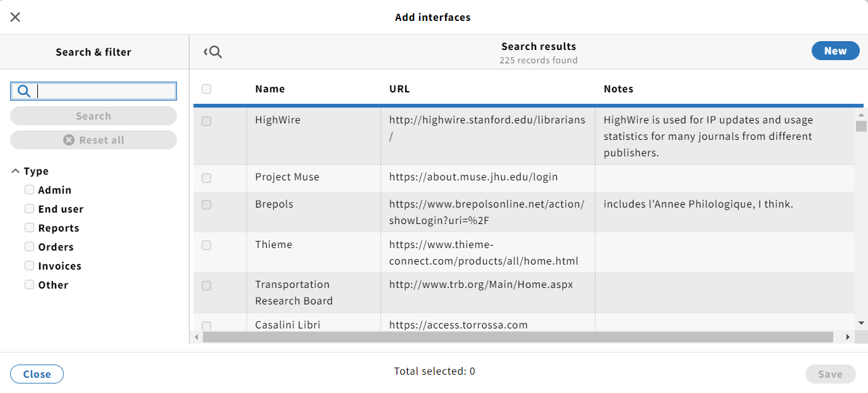The width and height of the screenshot is (868, 393).
Task: Select the Thieme row checkbox
Action: (x=206, y=245)
